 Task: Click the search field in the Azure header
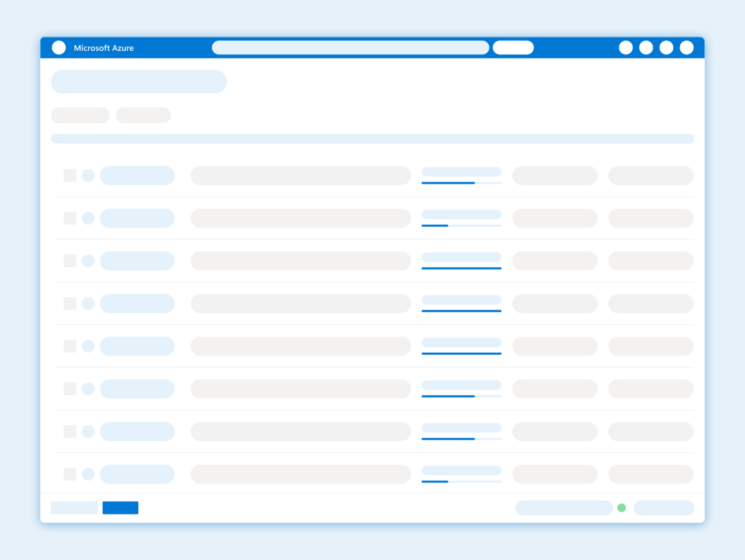[x=350, y=47]
